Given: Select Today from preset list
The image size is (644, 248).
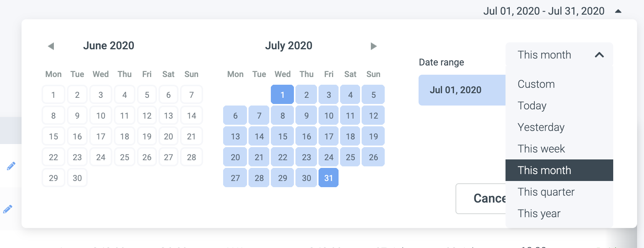Looking at the screenshot, I should click(x=532, y=106).
